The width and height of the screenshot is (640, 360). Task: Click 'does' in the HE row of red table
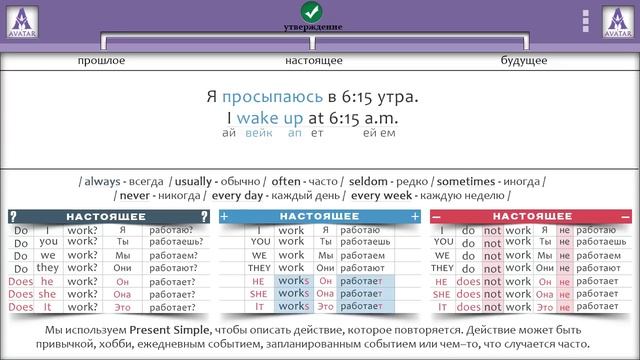tap(469, 282)
